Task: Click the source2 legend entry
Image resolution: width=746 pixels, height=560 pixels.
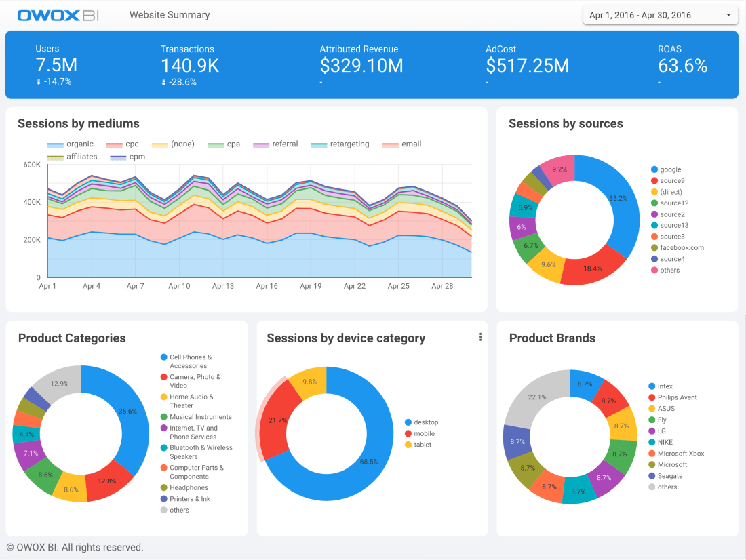Action: pyautogui.click(x=668, y=214)
